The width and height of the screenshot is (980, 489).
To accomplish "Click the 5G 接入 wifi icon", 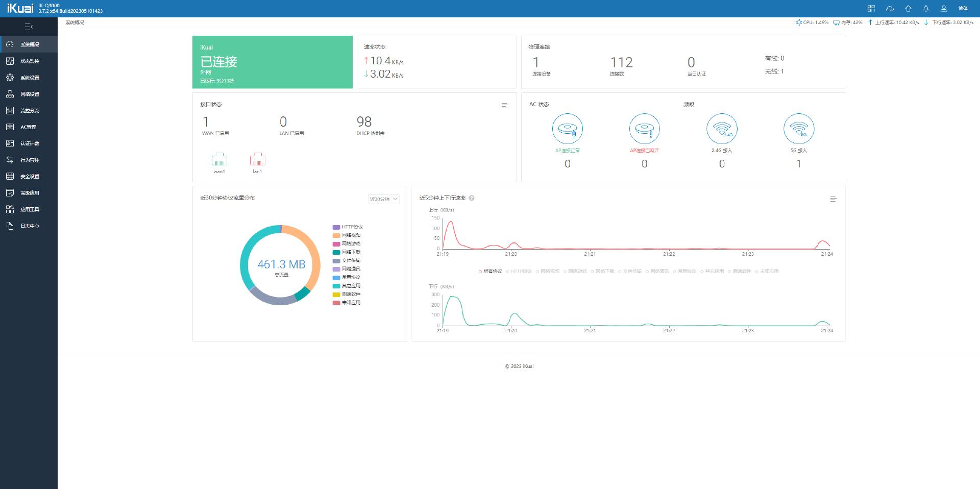I will click(798, 129).
